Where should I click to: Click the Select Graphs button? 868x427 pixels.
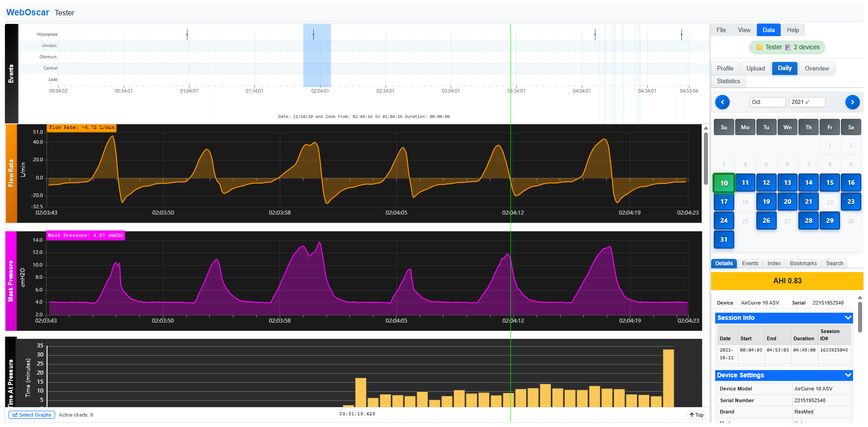(x=32, y=415)
